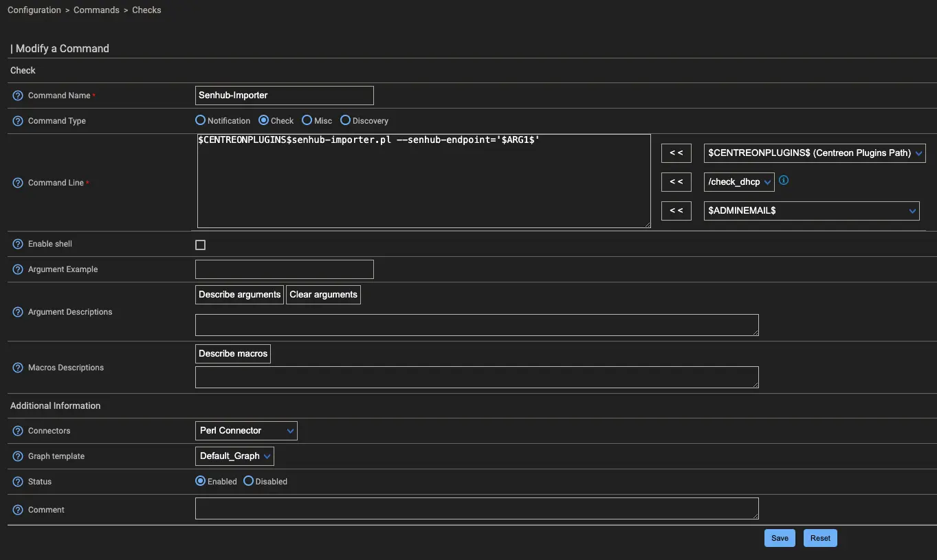This screenshot has height=560, width=937.
Task: Click help icon beside Command Line
Action: pyautogui.click(x=19, y=183)
